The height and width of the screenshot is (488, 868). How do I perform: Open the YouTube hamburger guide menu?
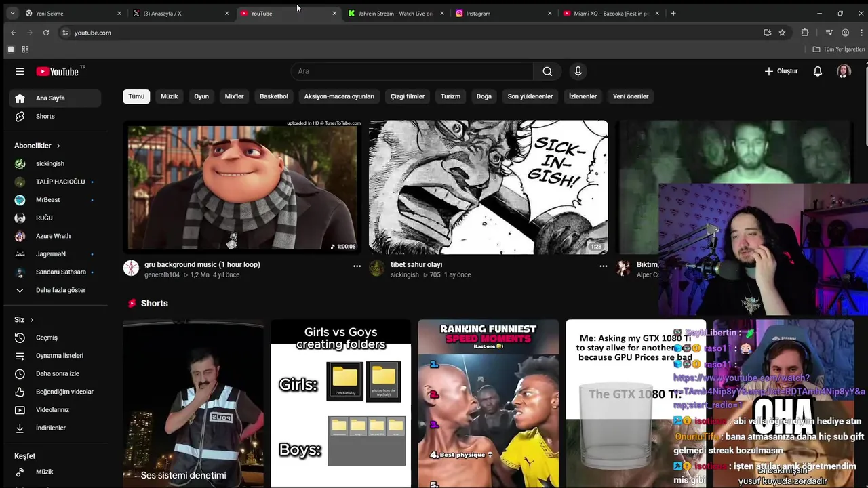click(20, 71)
